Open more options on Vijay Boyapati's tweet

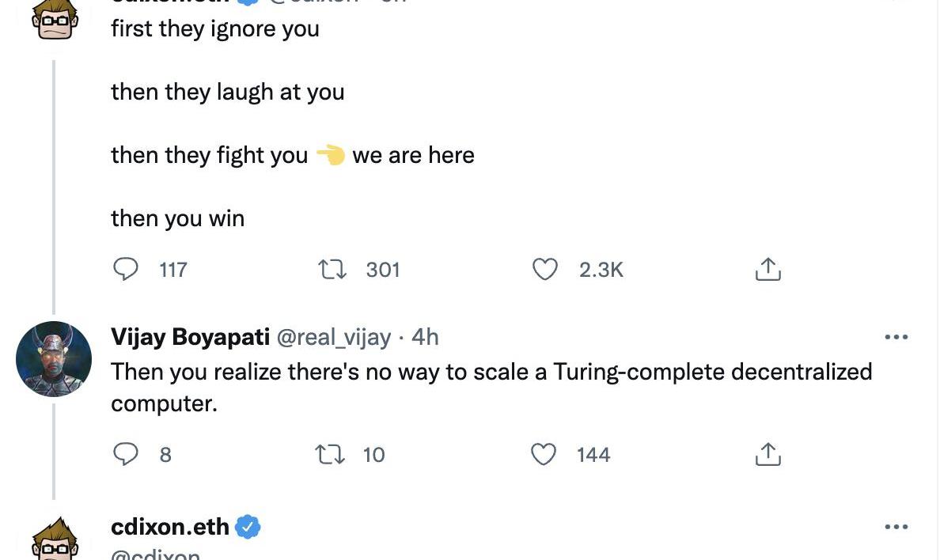coord(896,337)
